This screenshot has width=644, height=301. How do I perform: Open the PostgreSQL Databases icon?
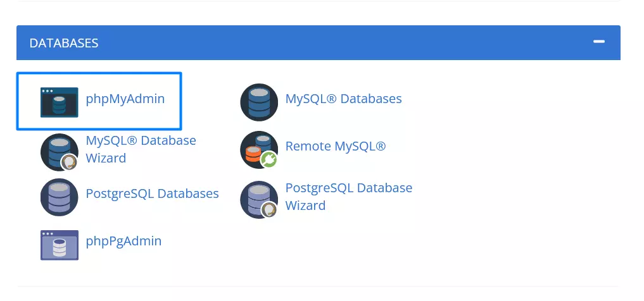pyautogui.click(x=59, y=197)
